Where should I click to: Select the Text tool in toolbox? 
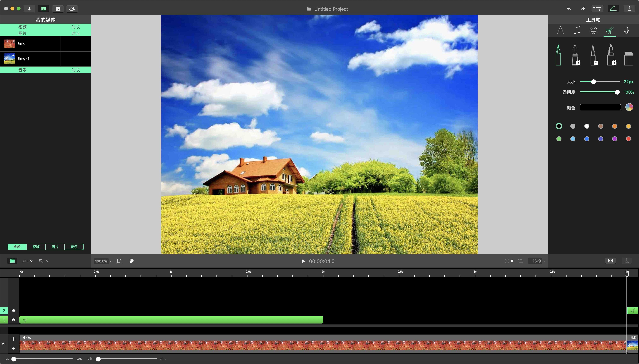(561, 30)
